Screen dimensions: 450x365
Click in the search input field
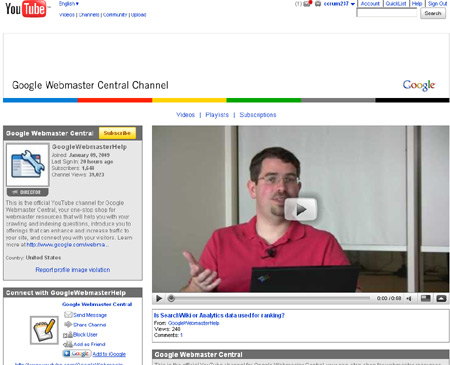click(x=387, y=13)
